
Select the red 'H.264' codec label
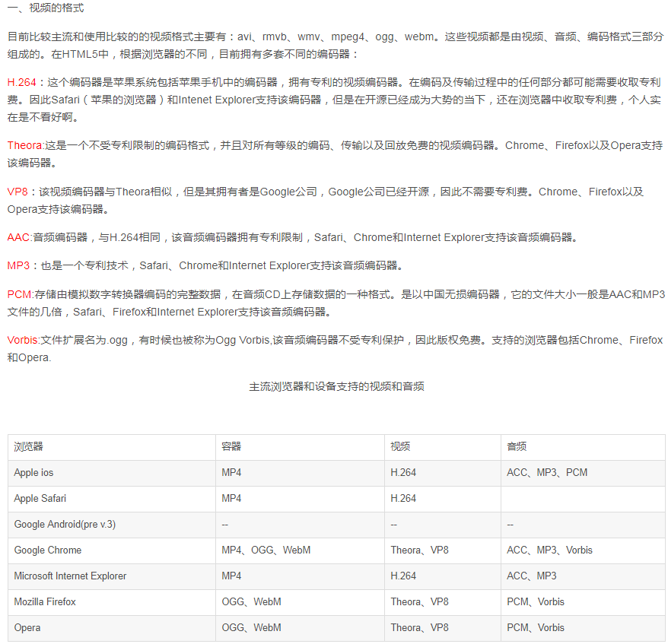tap(21, 82)
